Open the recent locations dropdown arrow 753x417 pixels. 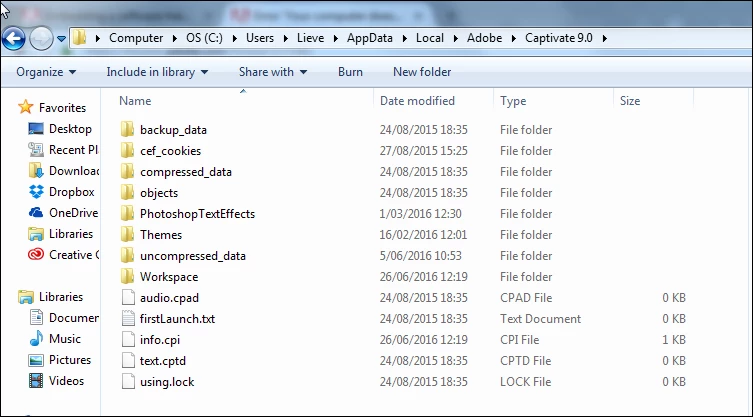tap(61, 38)
